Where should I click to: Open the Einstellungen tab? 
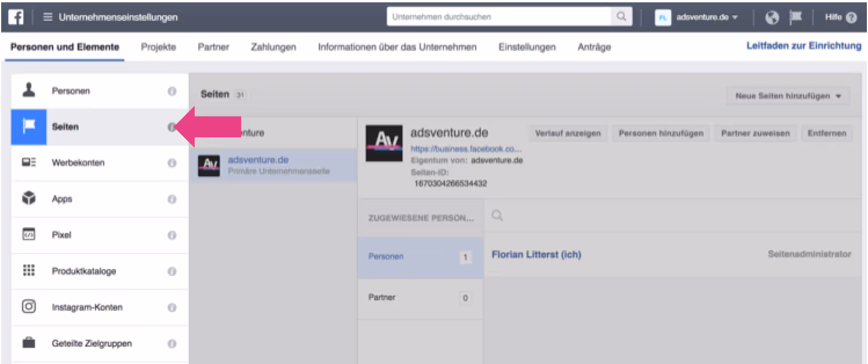(527, 47)
